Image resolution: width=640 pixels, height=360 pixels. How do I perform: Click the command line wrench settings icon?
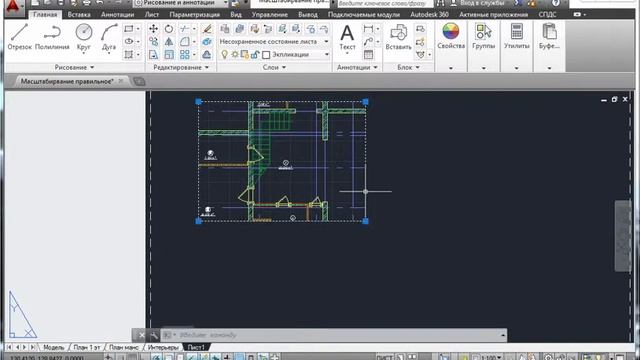(153, 335)
